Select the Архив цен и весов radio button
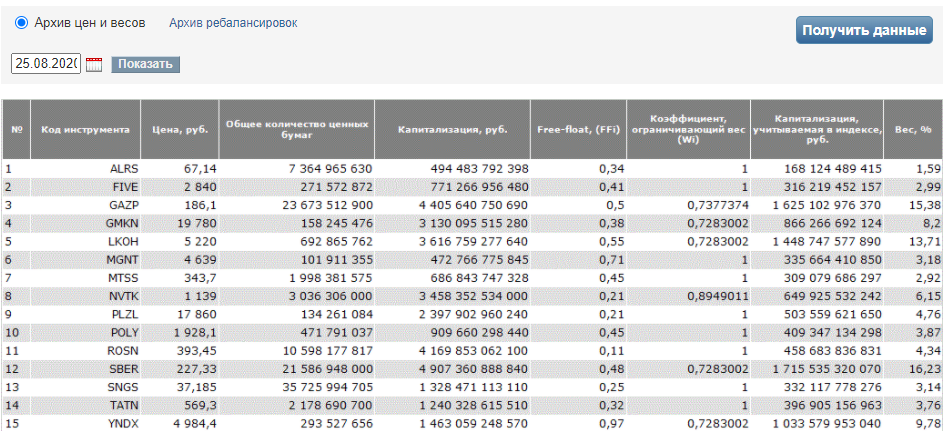Image resolution: width=950 pixels, height=431 pixels. pos(21,22)
